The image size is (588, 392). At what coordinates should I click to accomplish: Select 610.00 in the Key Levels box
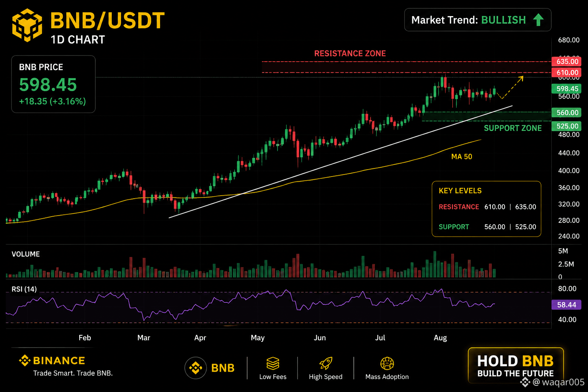495,207
